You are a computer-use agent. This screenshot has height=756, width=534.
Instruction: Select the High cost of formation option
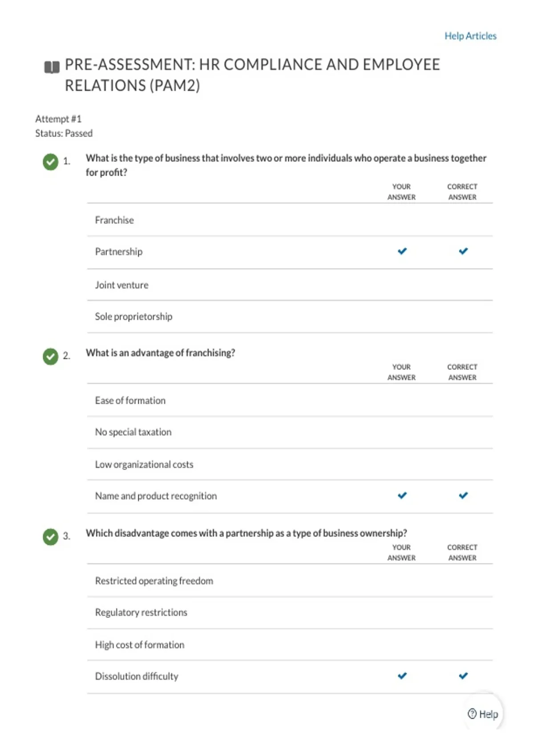[290, 645]
